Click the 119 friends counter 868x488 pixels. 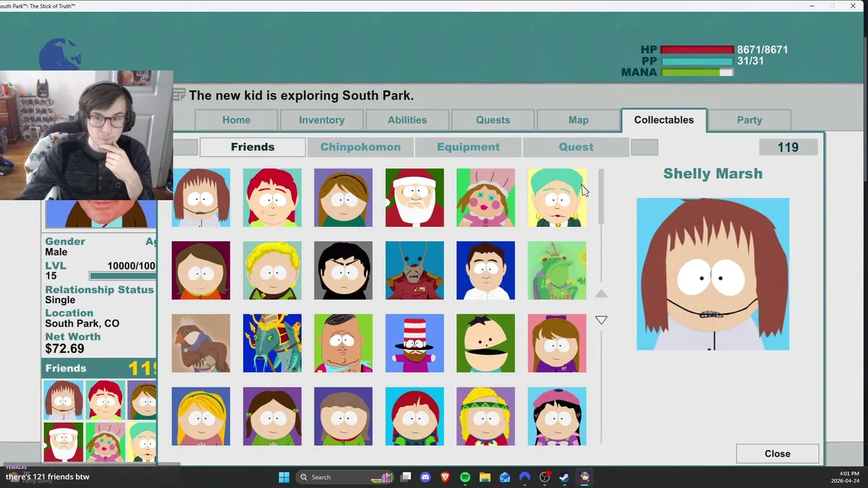click(788, 147)
